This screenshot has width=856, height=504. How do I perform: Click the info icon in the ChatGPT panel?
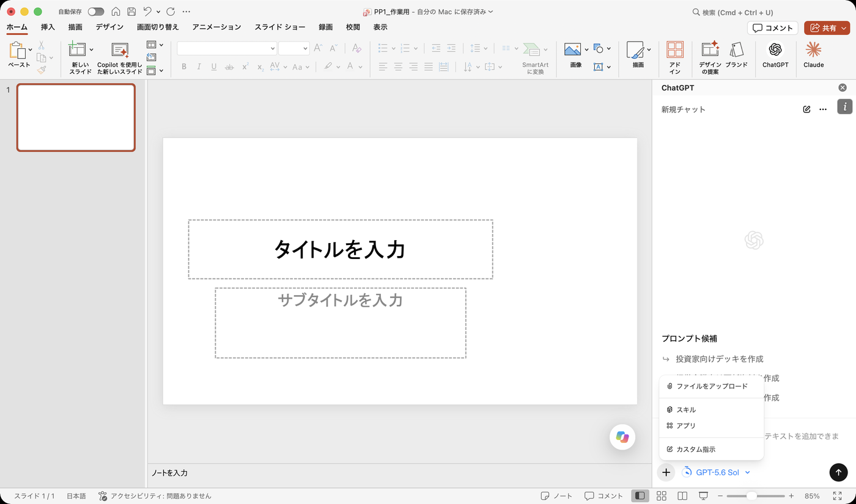(844, 106)
